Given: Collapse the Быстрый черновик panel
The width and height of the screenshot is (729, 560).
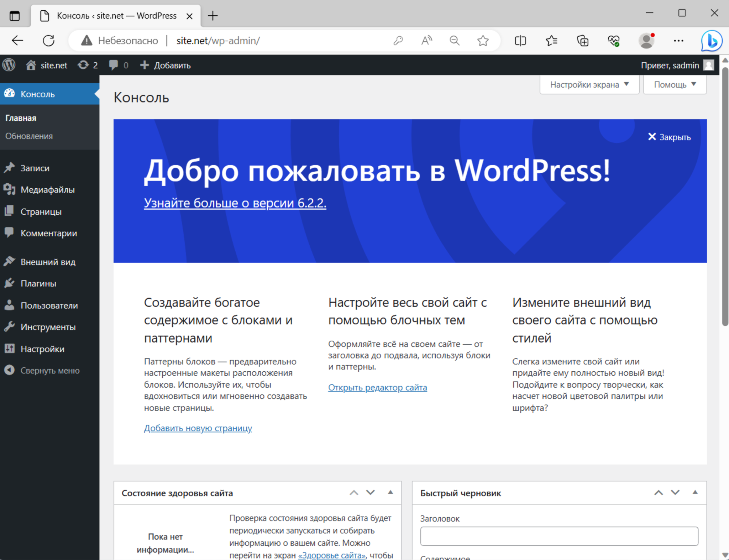Looking at the screenshot, I should click(x=695, y=493).
